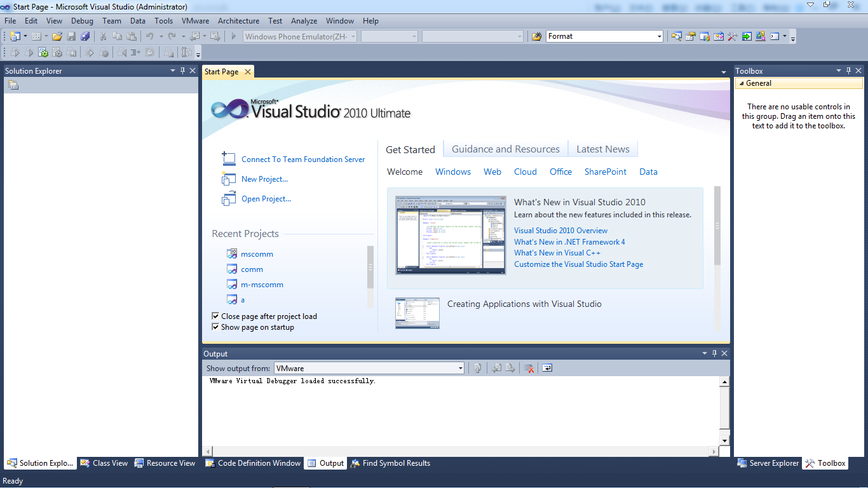Click New Project... link
The width and height of the screenshot is (868, 488).
coord(264,179)
